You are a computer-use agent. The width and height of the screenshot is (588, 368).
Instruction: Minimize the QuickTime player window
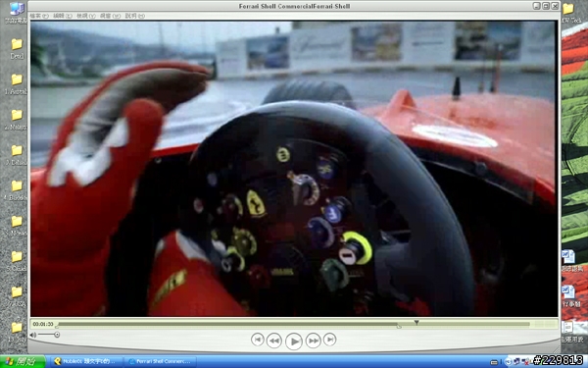(x=537, y=6)
